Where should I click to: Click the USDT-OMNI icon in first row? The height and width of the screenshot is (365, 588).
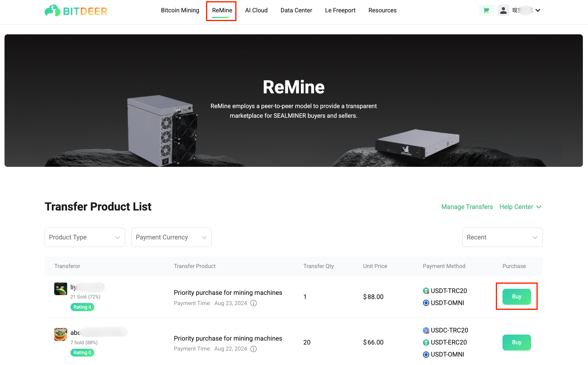[x=426, y=303]
